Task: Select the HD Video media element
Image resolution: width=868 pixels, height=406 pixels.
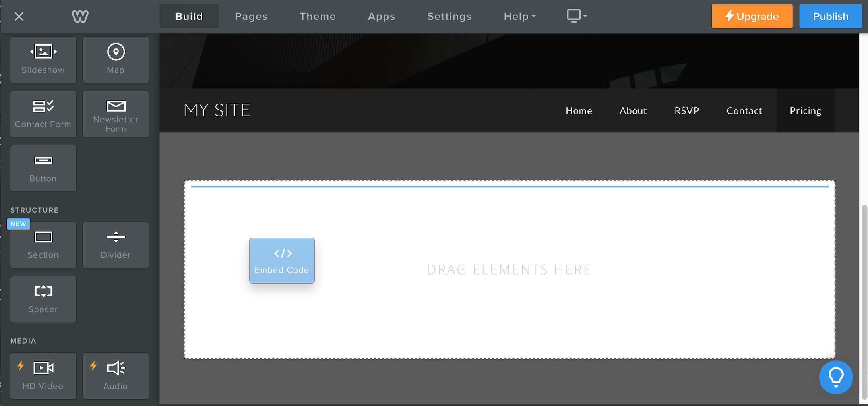Action: tap(43, 376)
